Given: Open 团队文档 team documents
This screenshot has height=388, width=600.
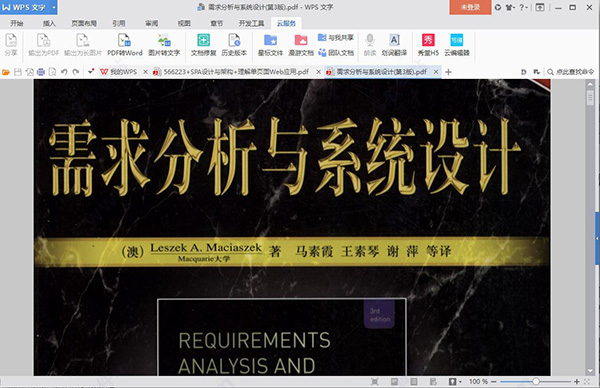Looking at the screenshot, I should click(x=336, y=53).
